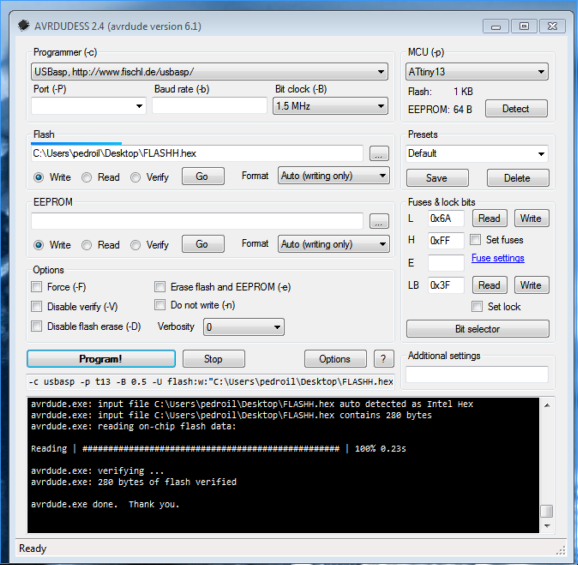Minimize the AVRDUDESS window
The height and width of the screenshot is (565, 578).
496,26
